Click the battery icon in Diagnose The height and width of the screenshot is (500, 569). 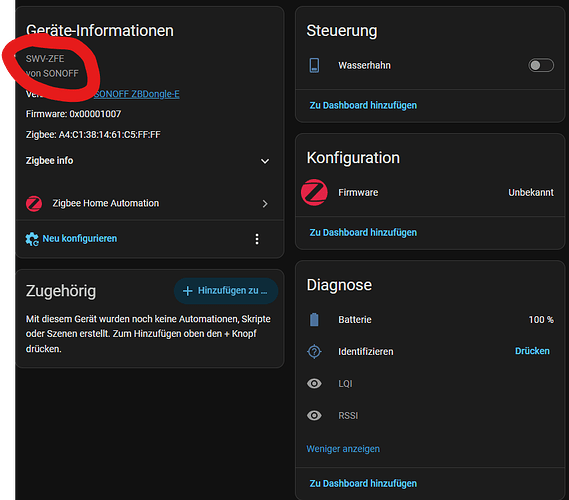click(314, 320)
